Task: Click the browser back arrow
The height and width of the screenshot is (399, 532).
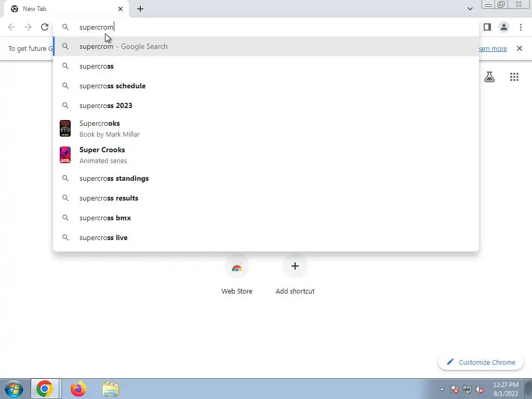Action: [11, 27]
